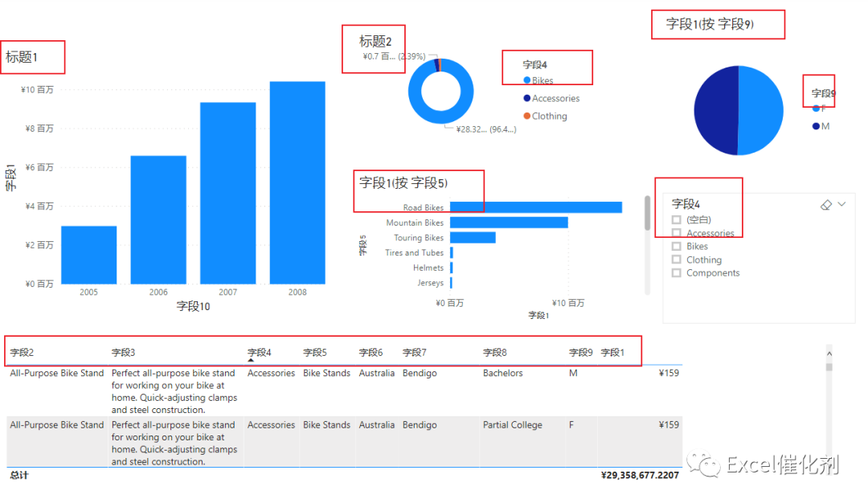Select the Tires and Tubes bar
868x503 pixels.
tap(452, 252)
